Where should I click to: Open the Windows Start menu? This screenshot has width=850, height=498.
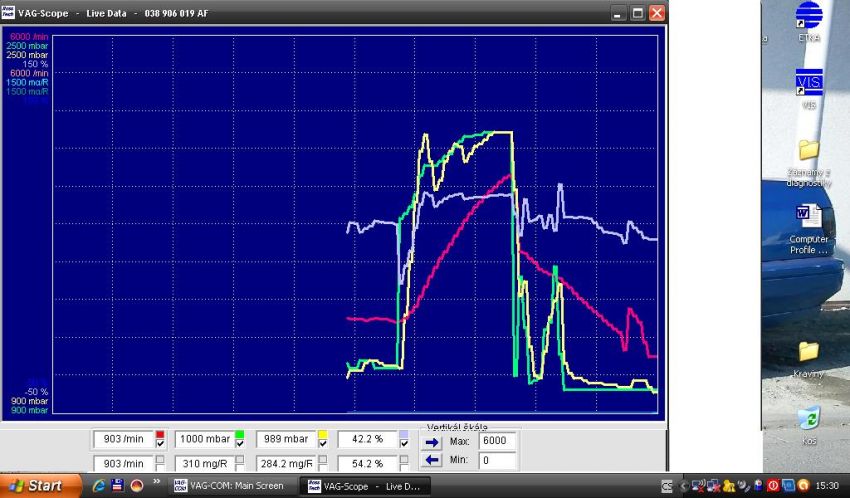point(38,486)
